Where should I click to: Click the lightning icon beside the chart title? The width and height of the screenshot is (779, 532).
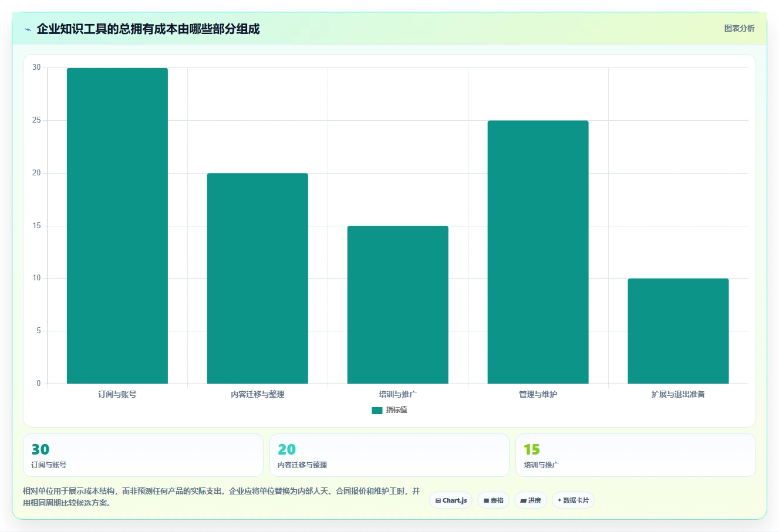28,29
